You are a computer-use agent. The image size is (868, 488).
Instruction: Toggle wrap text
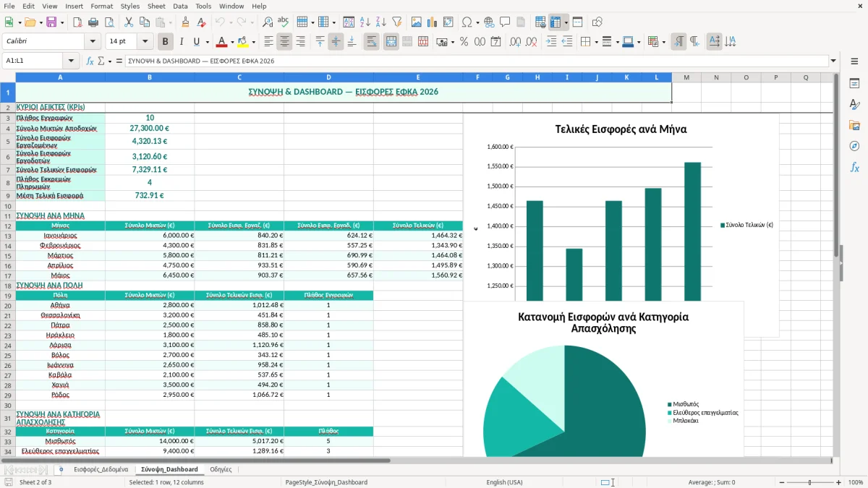pos(371,42)
